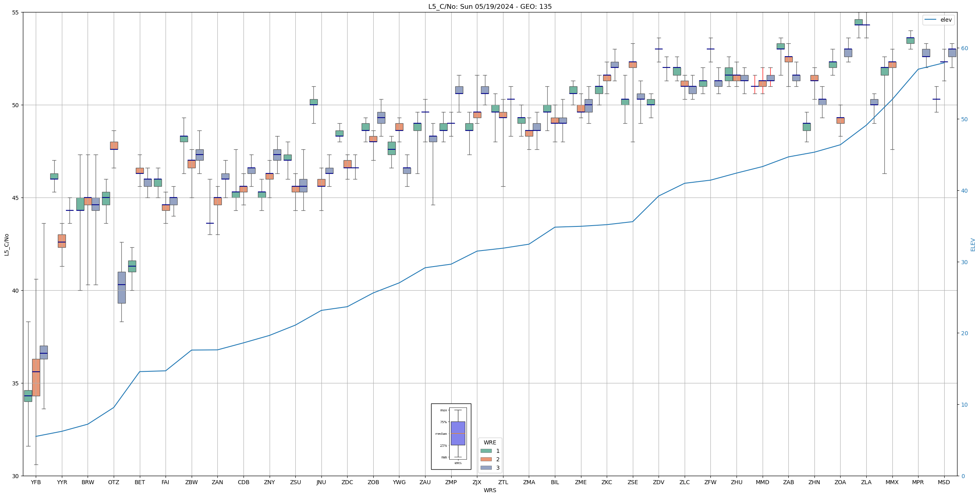This screenshot has height=497, width=980.
Task: Click the x-axis label 'OTZ'
Action: 114,482
